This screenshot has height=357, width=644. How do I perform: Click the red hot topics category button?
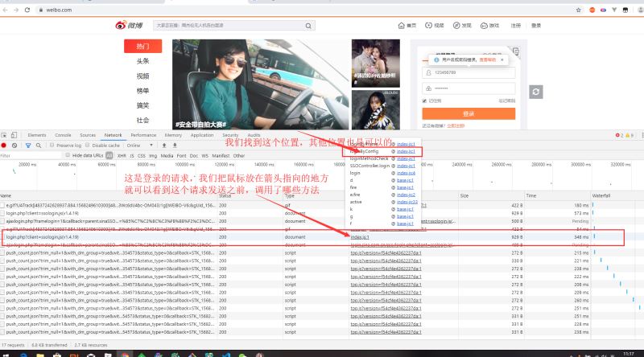point(143,47)
